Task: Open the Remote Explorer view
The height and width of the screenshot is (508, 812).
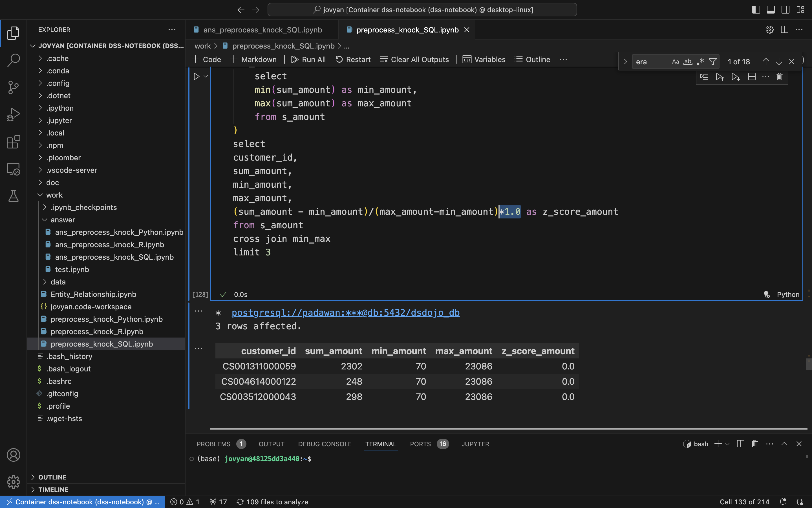Action: point(14,169)
